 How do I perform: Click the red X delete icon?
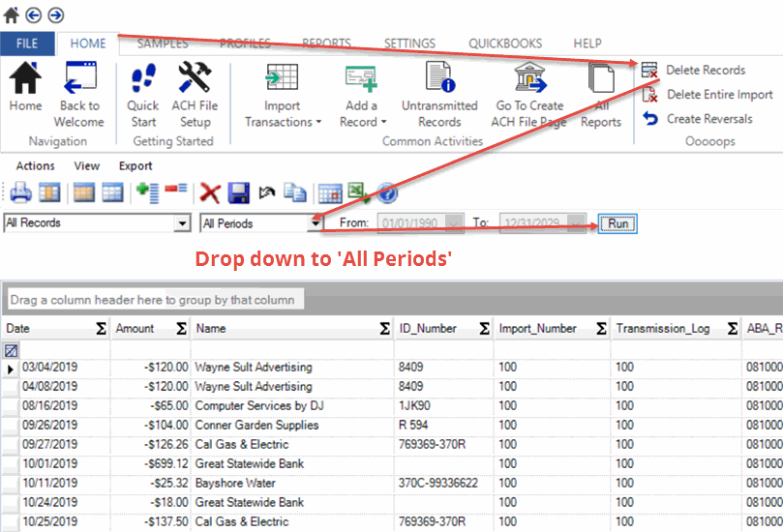coord(209,192)
